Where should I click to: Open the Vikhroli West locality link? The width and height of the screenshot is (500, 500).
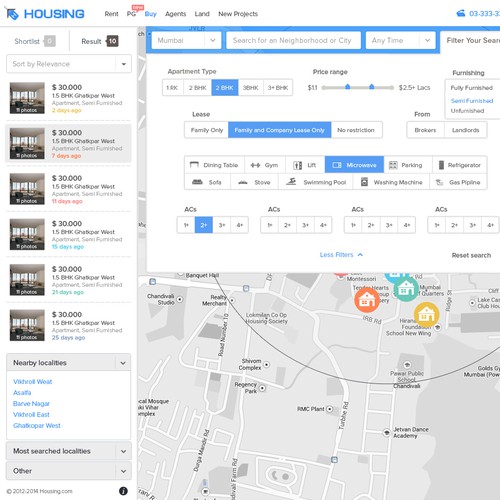pos(33,382)
